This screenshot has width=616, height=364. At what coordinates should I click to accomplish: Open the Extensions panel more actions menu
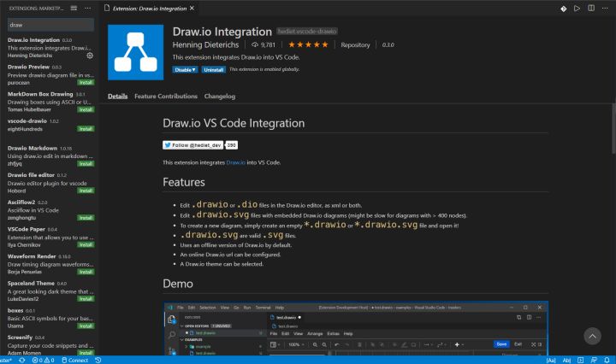point(87,8)
